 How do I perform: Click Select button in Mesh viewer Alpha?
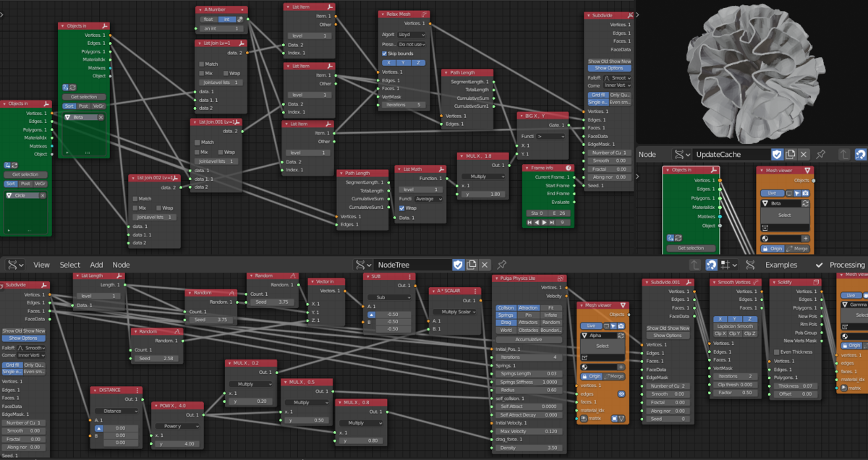[x=602, y=346]
